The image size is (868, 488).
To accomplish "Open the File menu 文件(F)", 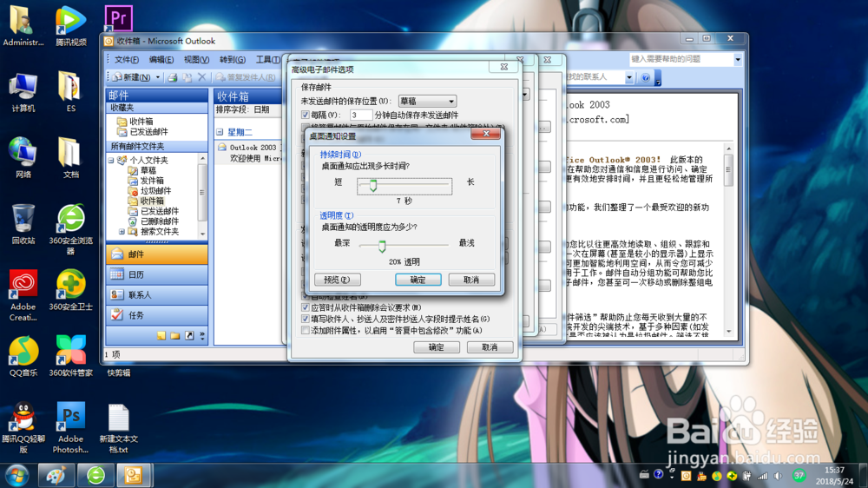I will tap(126, 59).
